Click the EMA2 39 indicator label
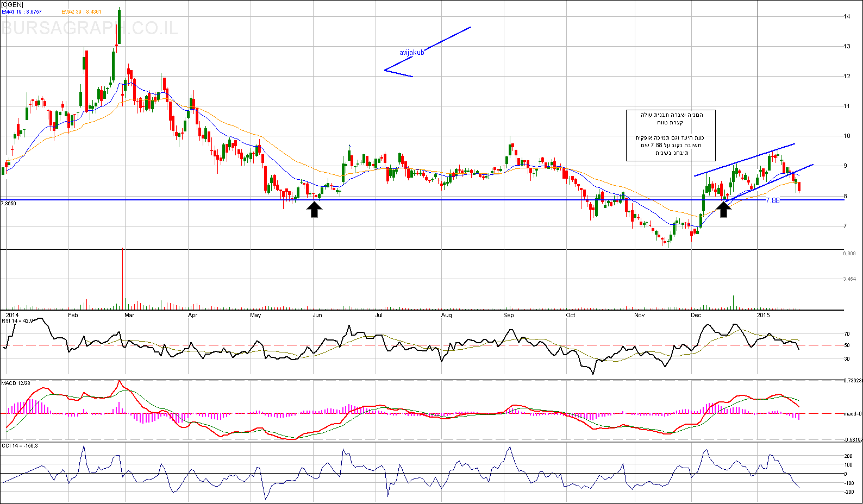Screen dimensions: 863x504 point(82,12)
